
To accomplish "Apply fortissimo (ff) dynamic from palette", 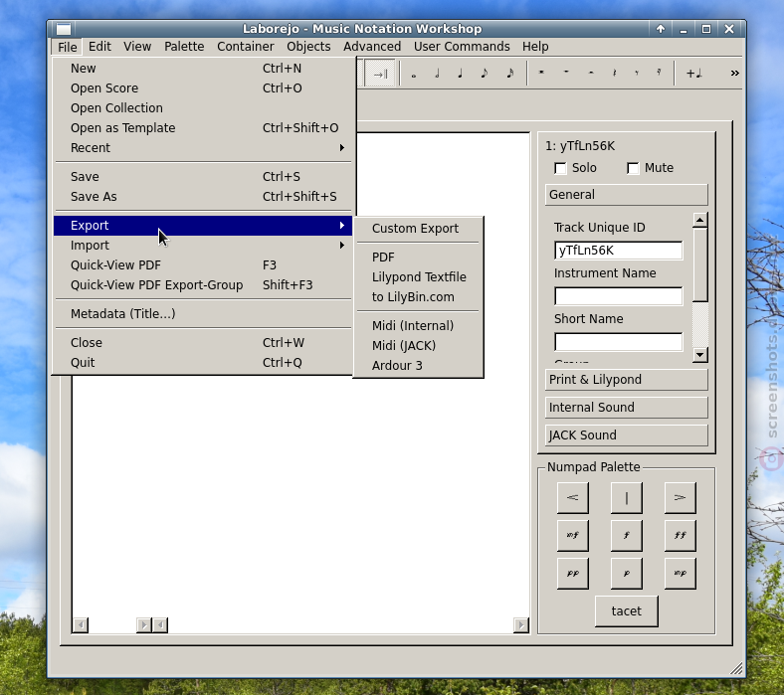I will tap(680, 535).
